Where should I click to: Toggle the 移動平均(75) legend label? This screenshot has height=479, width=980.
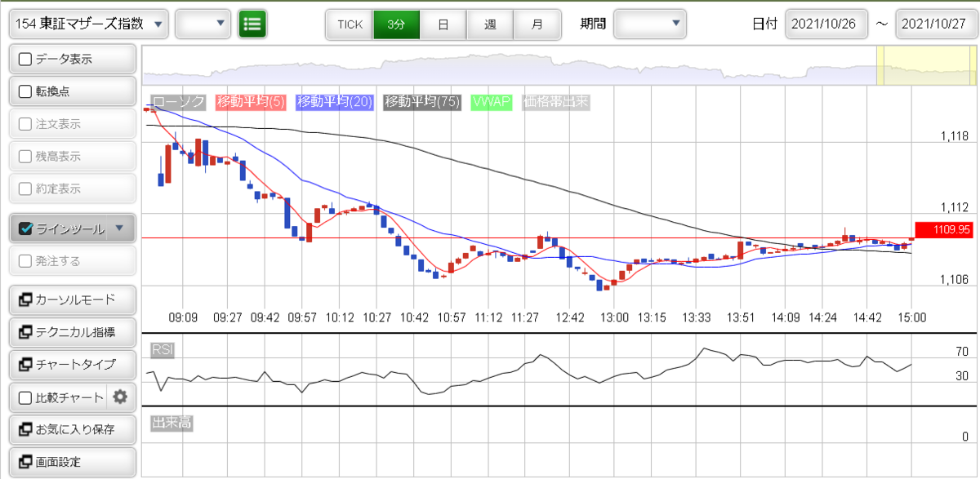(422, 102)
